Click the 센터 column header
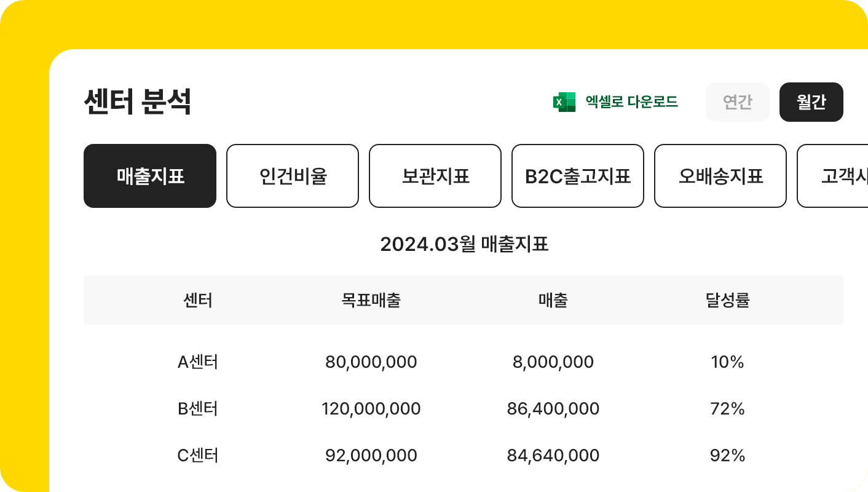The width and height of the screenshot is (868, 492). click(x=198, y=301)
